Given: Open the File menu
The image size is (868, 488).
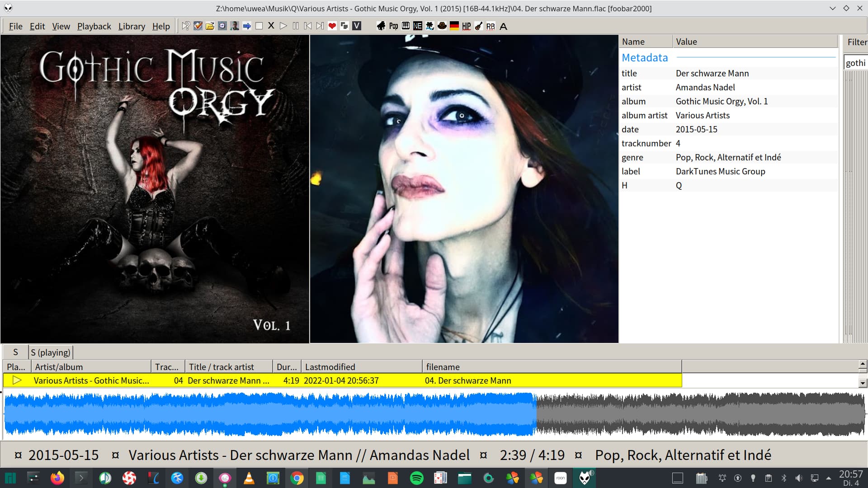Looking at the screenshot, I should point(15,26).
